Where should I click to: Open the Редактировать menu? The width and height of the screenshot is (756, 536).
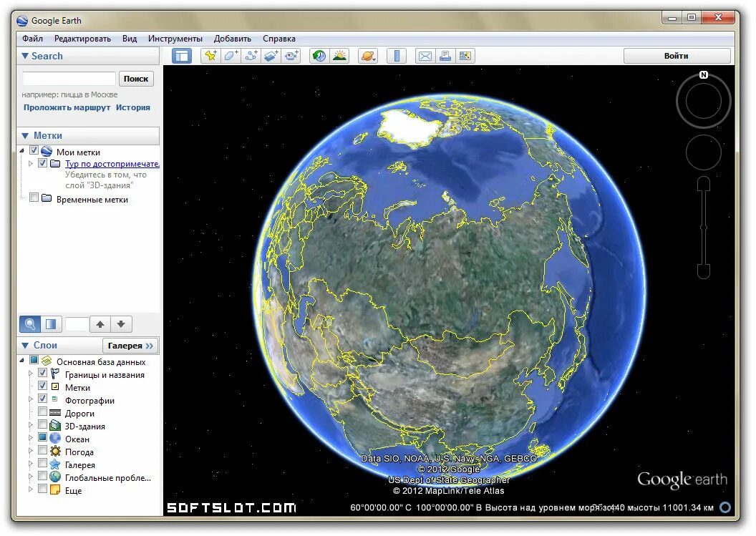(x=82, y=39)
